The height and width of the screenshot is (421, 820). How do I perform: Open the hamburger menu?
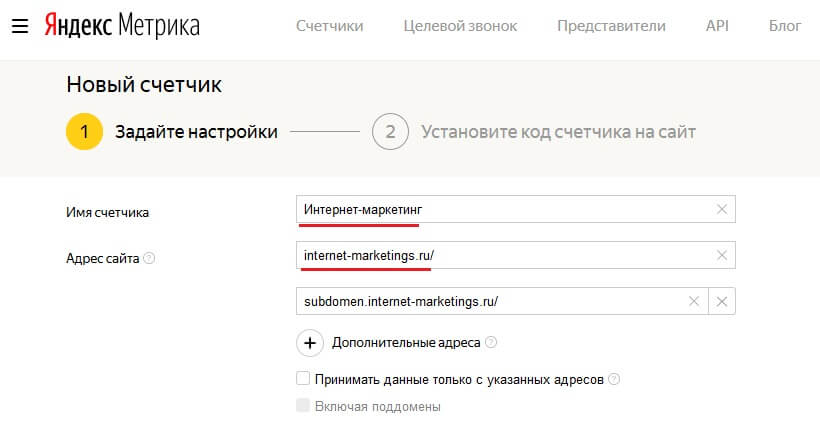[19, 25]
